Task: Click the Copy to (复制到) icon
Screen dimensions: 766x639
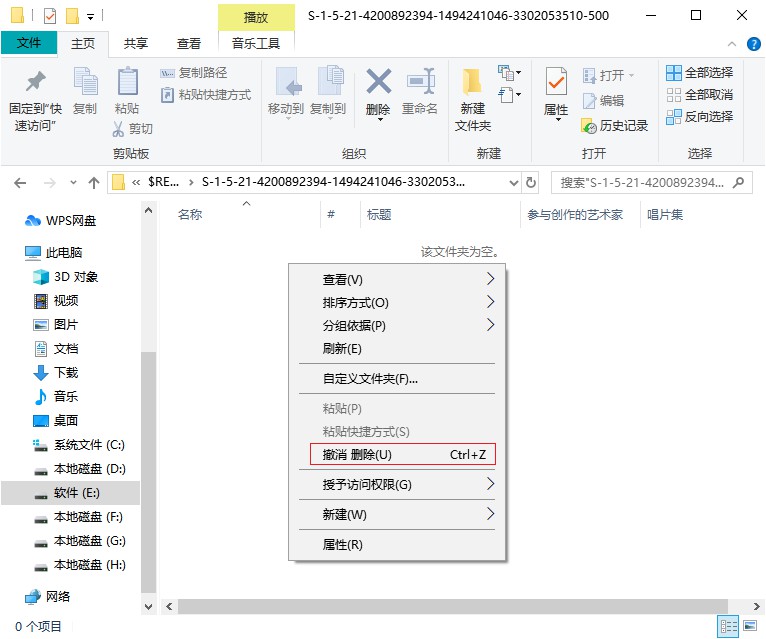Action: [x=330, y=80]
